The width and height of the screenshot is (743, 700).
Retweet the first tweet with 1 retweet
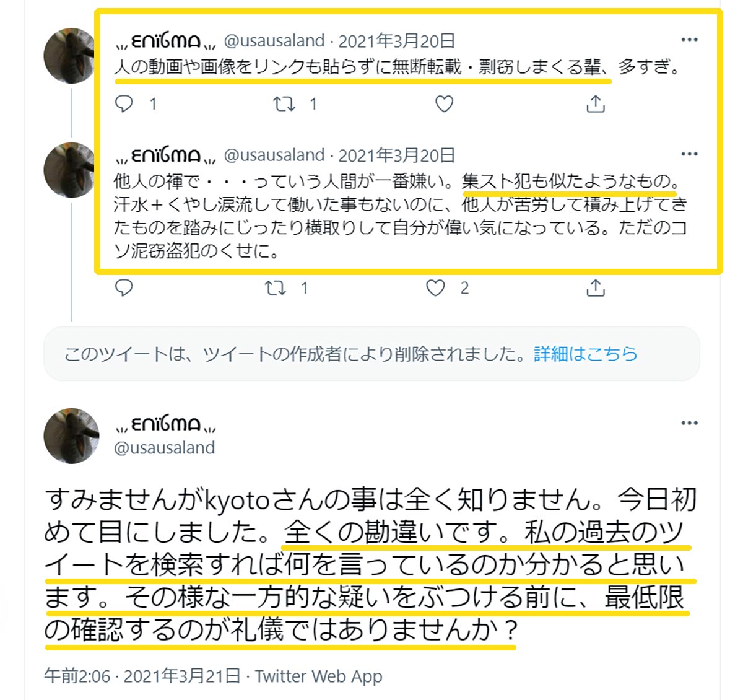(284, 104)
